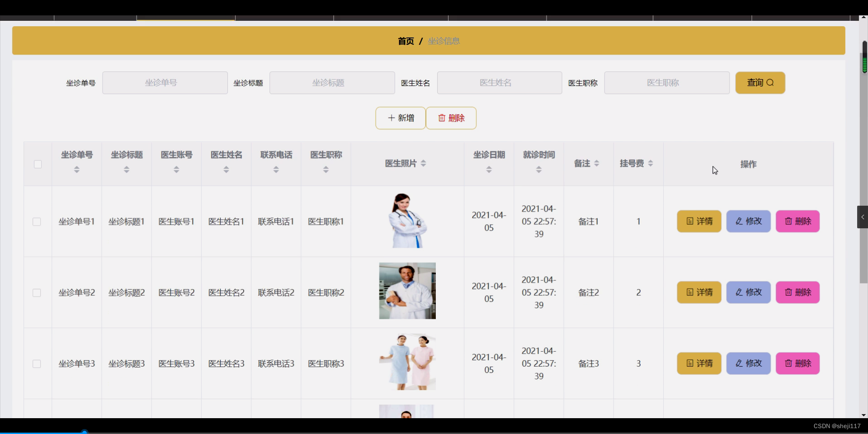
Task: Click the 坐诊日期 value in 坐诊单号1 row
Action: pyautogui.click(x=489, y=222)
